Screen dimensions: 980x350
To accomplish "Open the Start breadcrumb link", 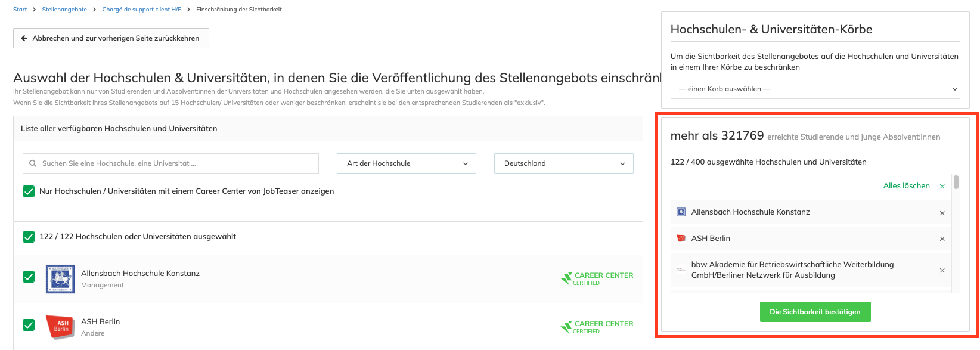I will coord(20,10).
